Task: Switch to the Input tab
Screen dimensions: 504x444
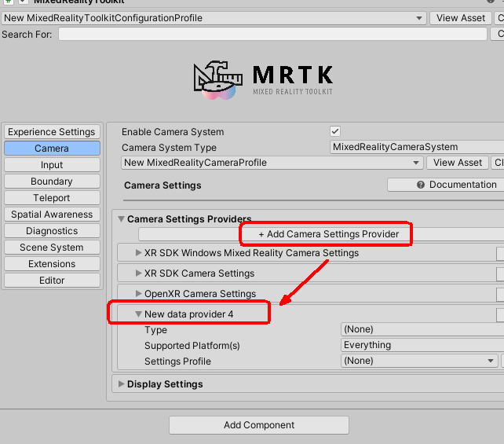Action: click(x=52, y=165)
